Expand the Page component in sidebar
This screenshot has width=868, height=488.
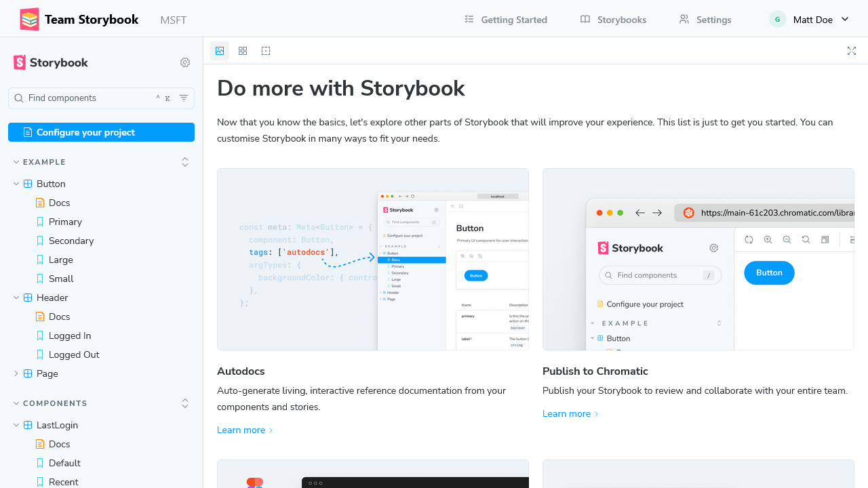(x=16, y=373)
